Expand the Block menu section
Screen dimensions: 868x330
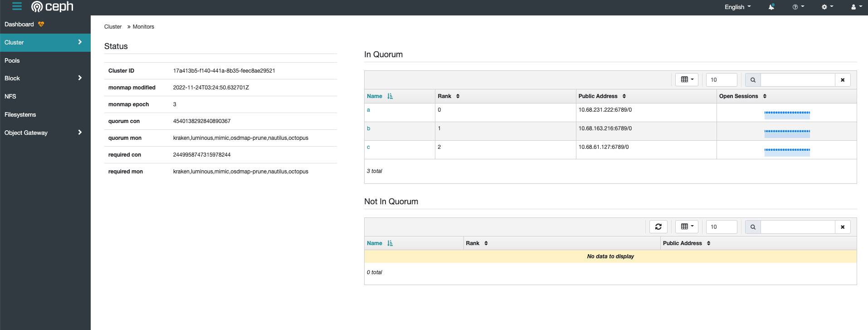click(45, 78)
